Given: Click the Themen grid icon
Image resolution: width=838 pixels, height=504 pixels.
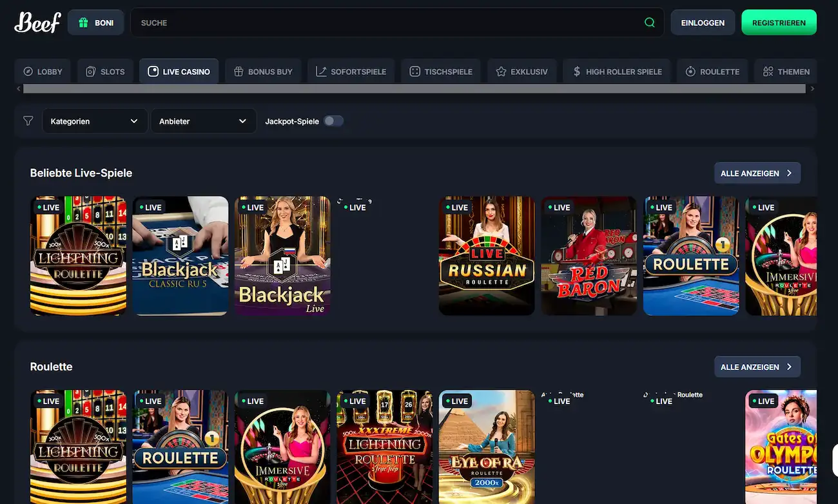Looking at the screenshot, I should [x=768, y=72].
